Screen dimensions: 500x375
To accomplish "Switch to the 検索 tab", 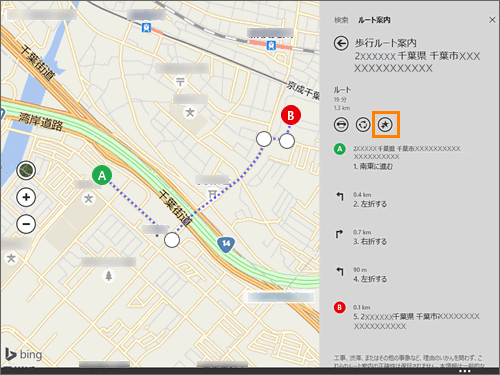I will pyautogui.click(x=341, y=20).
